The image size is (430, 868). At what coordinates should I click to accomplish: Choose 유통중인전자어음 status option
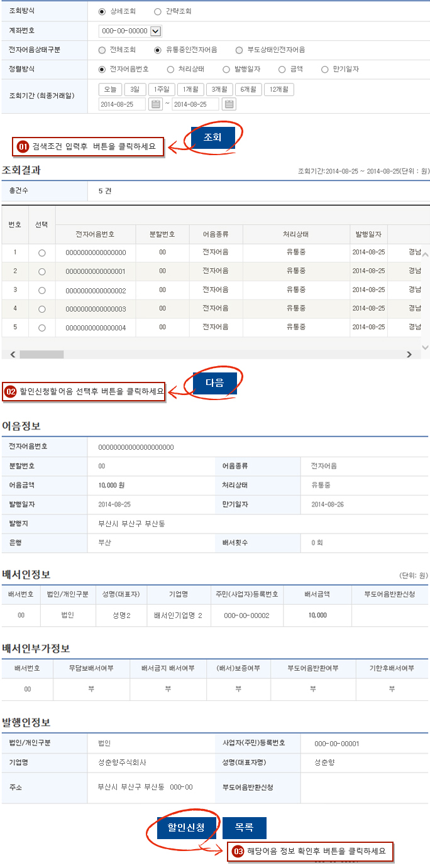coord(158,50)
